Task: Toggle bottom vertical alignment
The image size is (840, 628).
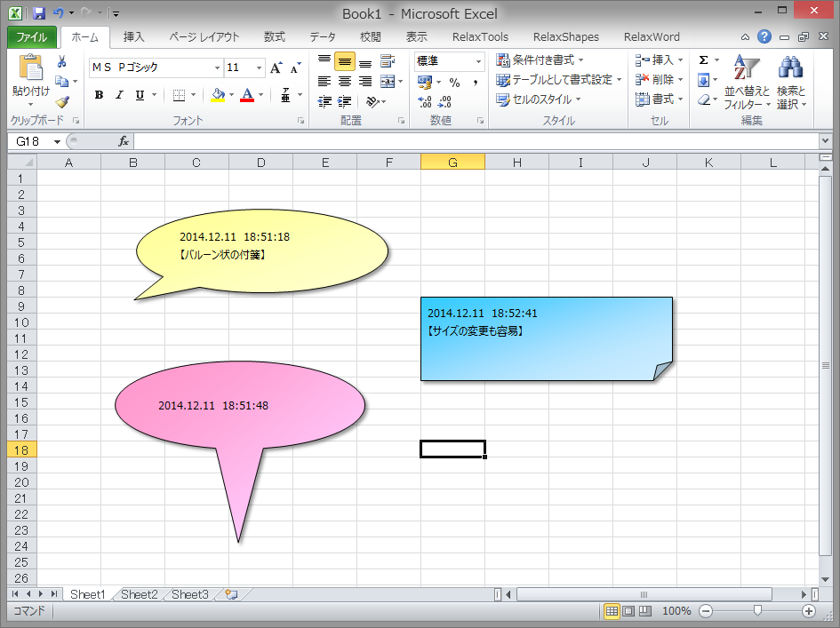Action: click(365, 61)
